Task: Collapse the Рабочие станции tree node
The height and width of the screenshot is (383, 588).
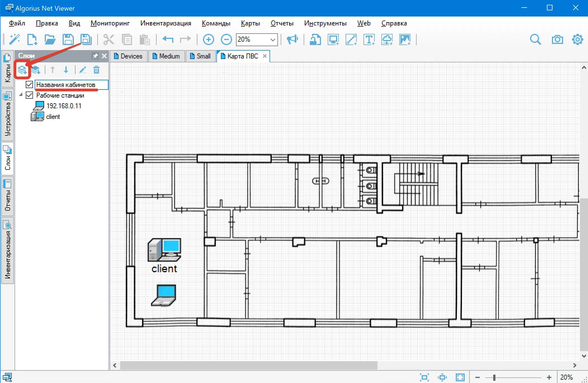Action: (21, 95)
